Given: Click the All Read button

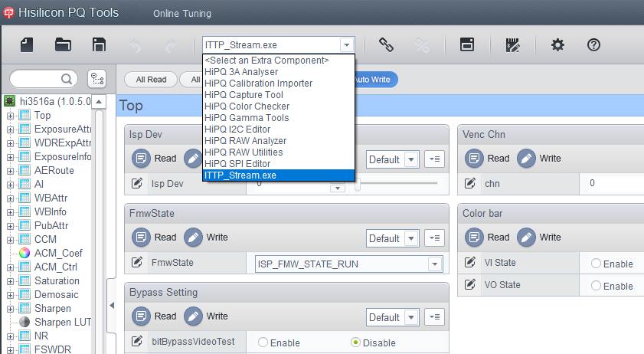Looking at the screenshot, I should tap(151, 80).
